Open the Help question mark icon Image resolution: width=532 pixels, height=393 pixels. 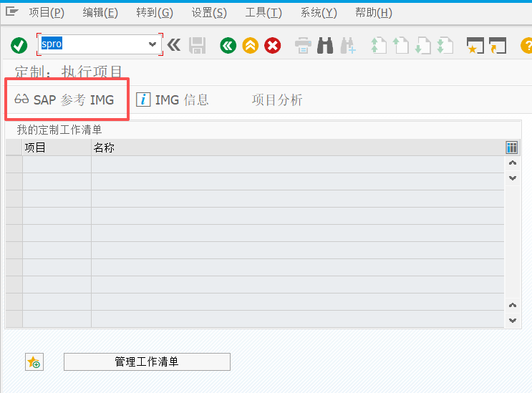526,45
